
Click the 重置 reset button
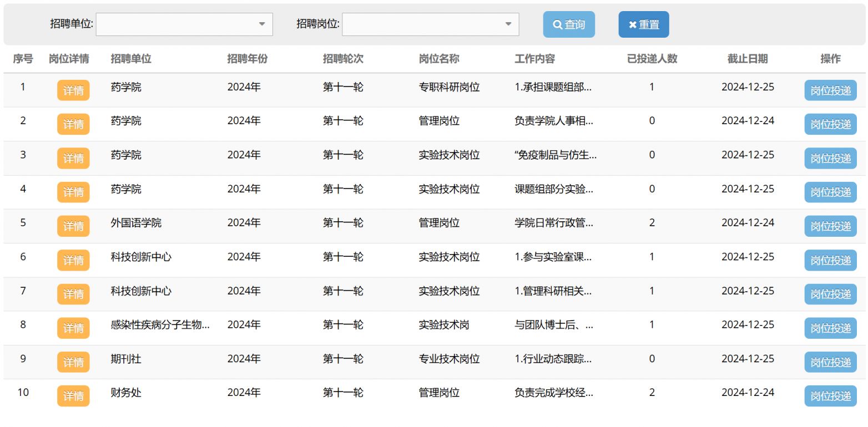[x=644, y=24]
